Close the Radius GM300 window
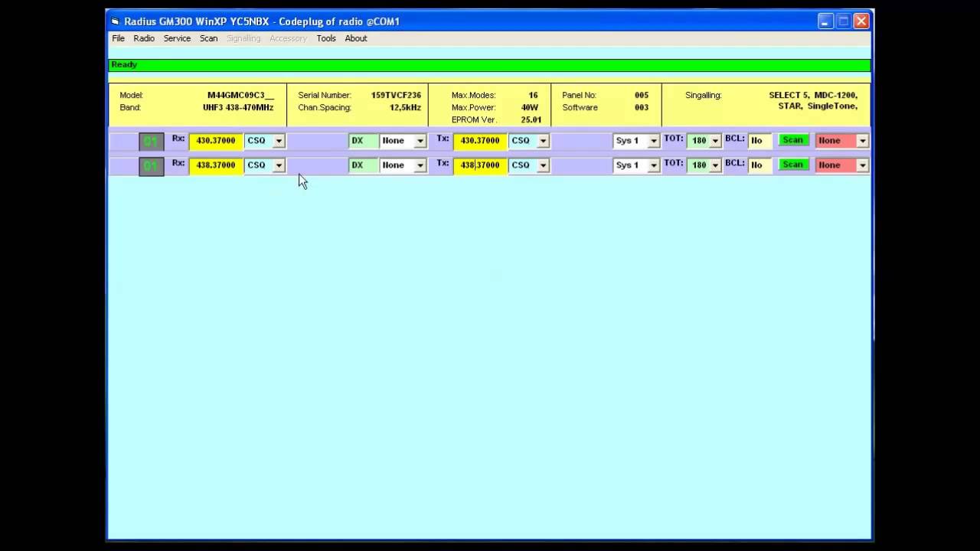This screenshot has width=980, height=551. click(x=861, y=21)
